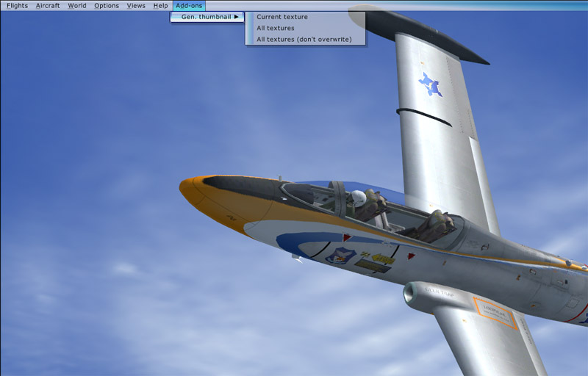Image resolution: width=588 pixels, height=376 pixels.
Task: Click the engine air intake opening
Action: tap(410, 295)
